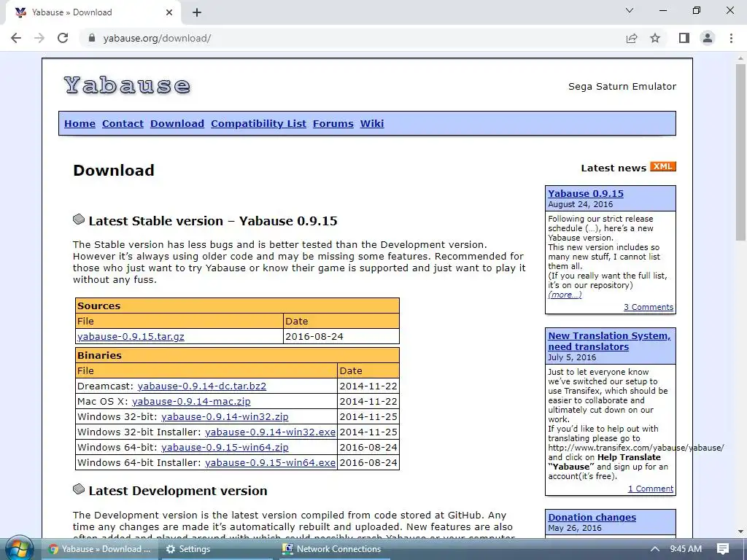The image size is (747, 560).
Task: Click the padlock site info icon
Action: (x=92, y=38)
